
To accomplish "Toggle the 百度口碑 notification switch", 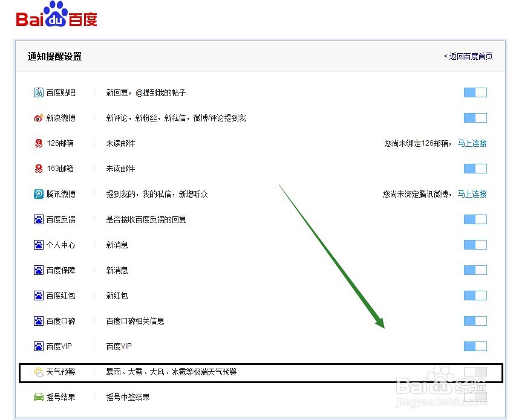I will tap(475, 321).
